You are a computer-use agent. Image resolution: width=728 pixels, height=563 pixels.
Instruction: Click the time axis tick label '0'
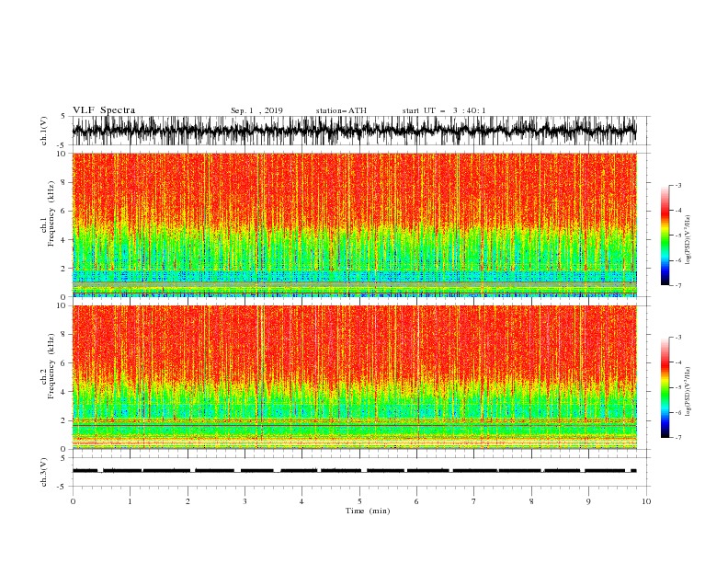pyautogui.click(x=73, y=501)
